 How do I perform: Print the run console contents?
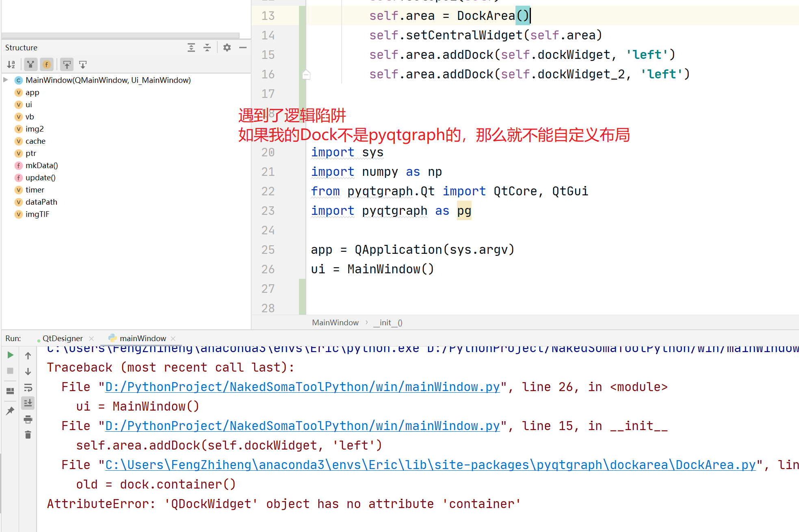28,419
